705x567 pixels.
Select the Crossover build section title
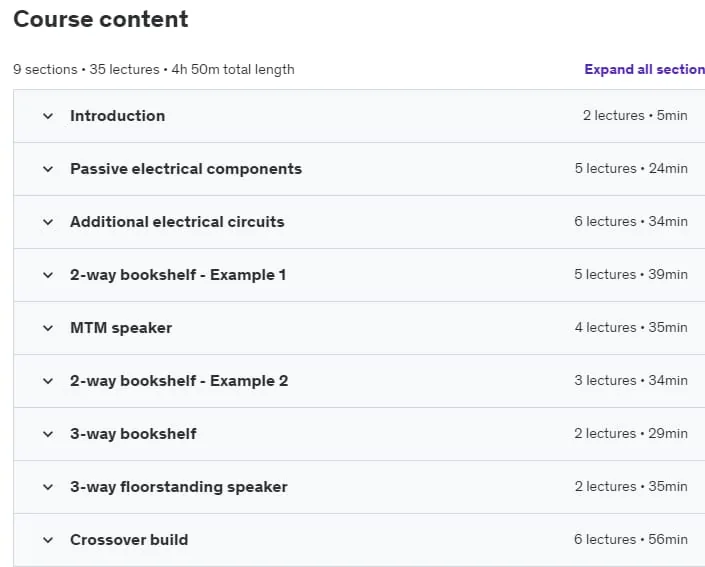pyautogui.click(x=129, y=540)
